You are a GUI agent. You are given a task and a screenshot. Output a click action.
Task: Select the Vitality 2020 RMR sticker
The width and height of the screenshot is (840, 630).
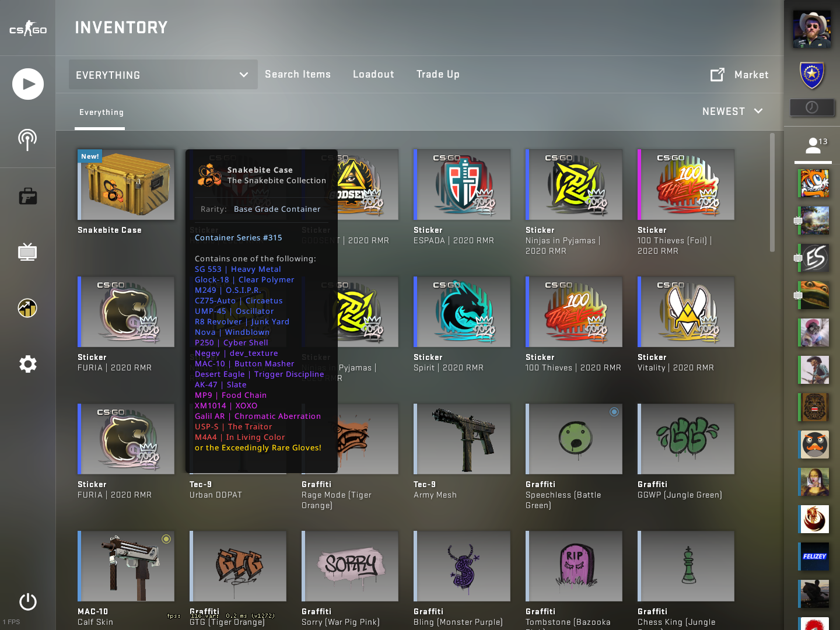coord(686,312)
